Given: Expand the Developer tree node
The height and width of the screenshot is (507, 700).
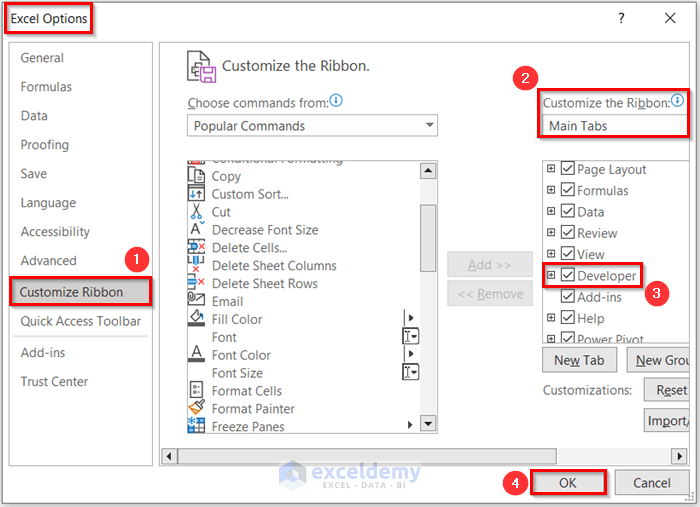Looking at the screenshot, I should point(551,275).
